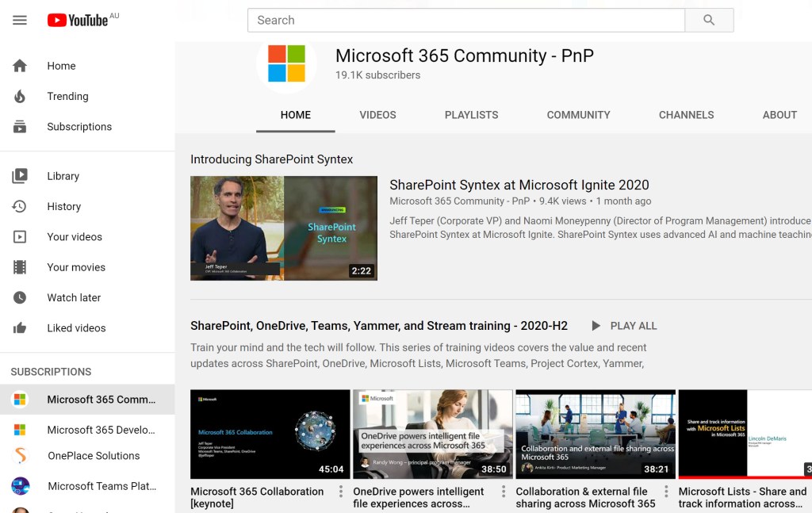The height and width of the screenshot is (513, 812).
Task: Open the Library section
Action: pyautogui.click(x=63, y=176)
